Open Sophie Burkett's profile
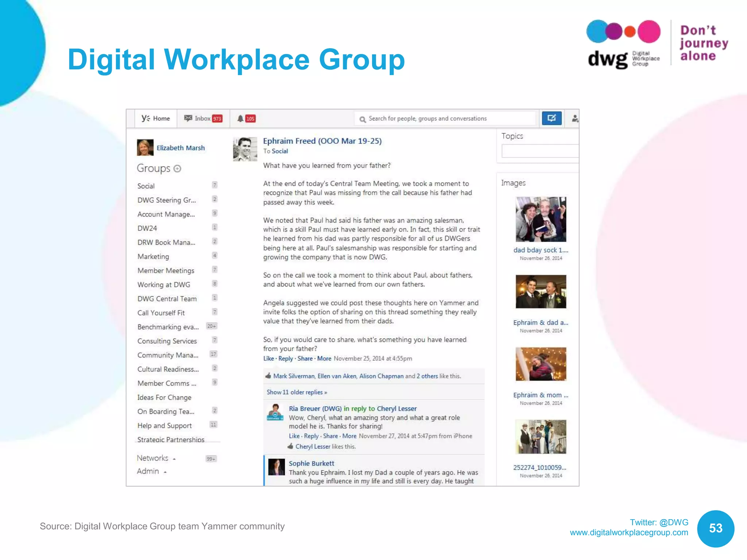 (x=311, y=463)
